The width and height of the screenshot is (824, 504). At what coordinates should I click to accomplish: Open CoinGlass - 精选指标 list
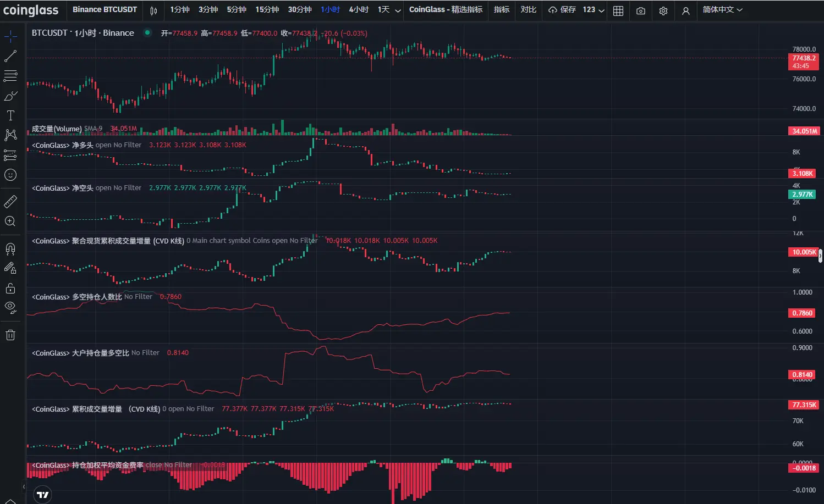446,10
